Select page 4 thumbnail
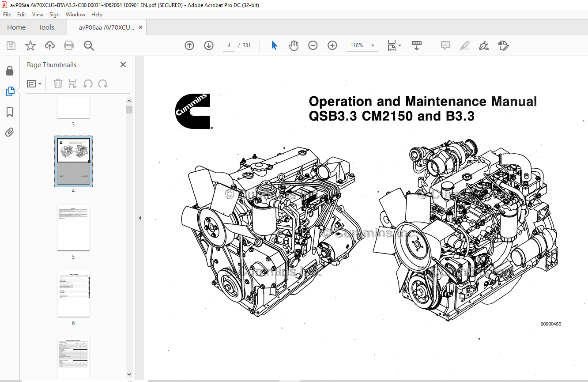 point(73,161)
